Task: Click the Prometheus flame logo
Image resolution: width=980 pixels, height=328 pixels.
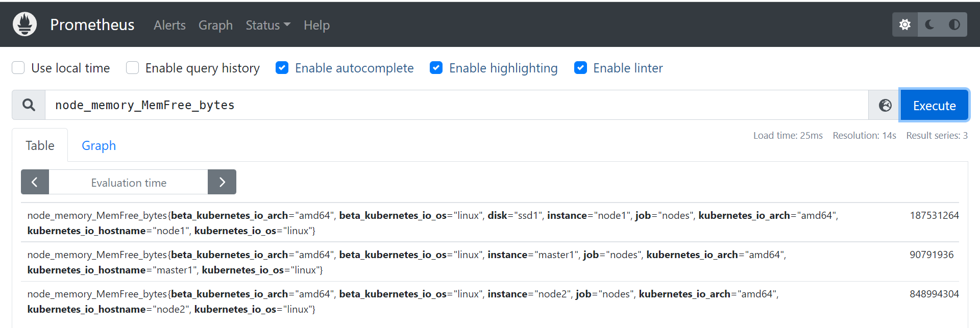Action: [x=24, y=24]
